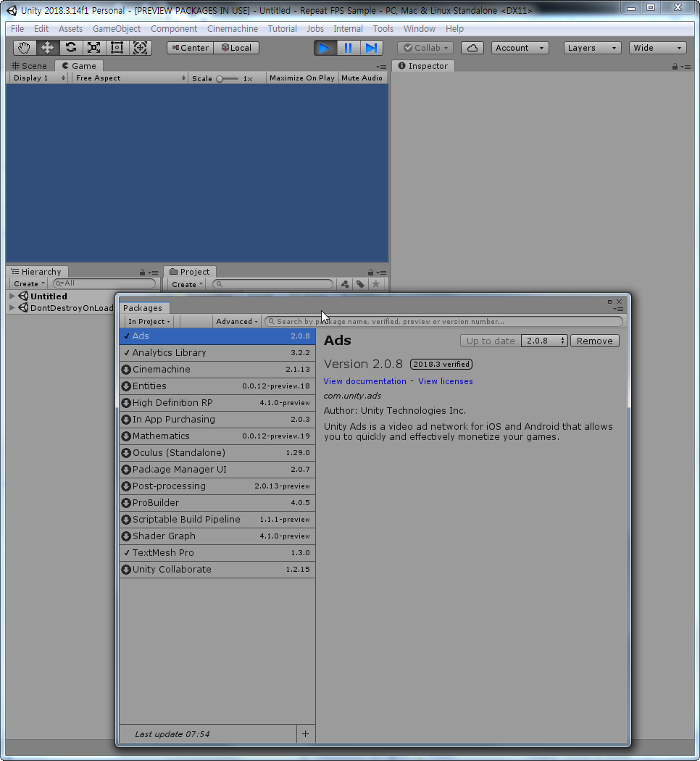Click the add package plus button
The height and width of the screenshot is (761, 700).
pyautogui.click(x=305, y=733)
